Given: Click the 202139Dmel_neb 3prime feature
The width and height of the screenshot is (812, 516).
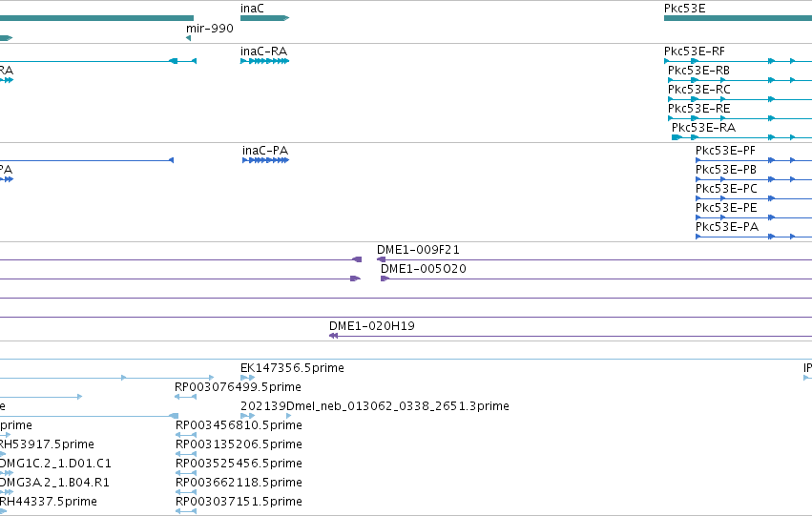Looking at the screenshot, I should pyautogui.click(x=265, y=416).
